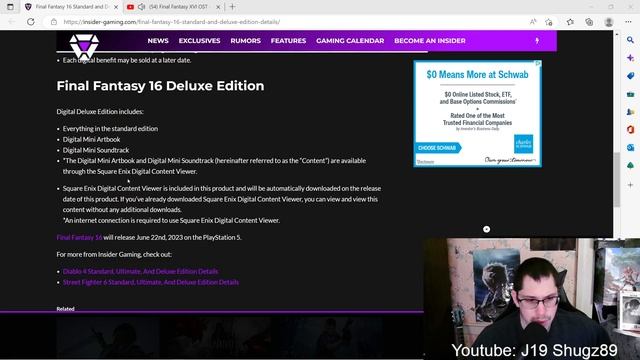Open the RUMORS menu item

click(245, 41)
